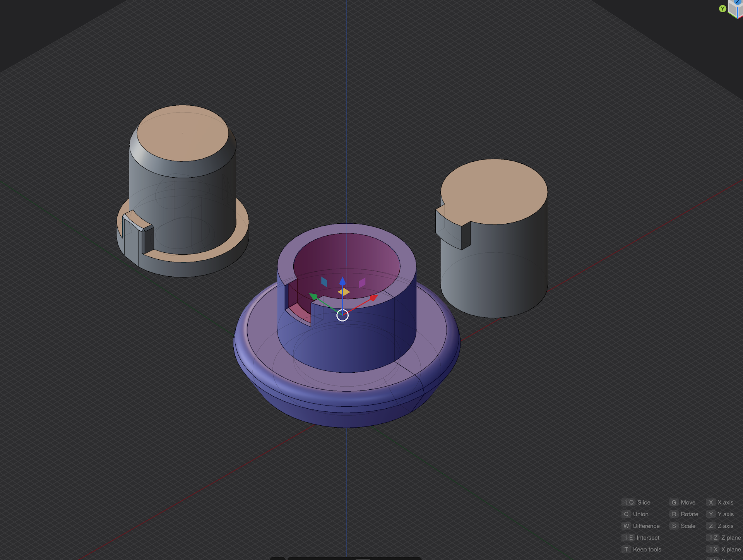Click the tan top face of flanged cylinder
This screenshot has height=560, width=743.
coord(183,133)
